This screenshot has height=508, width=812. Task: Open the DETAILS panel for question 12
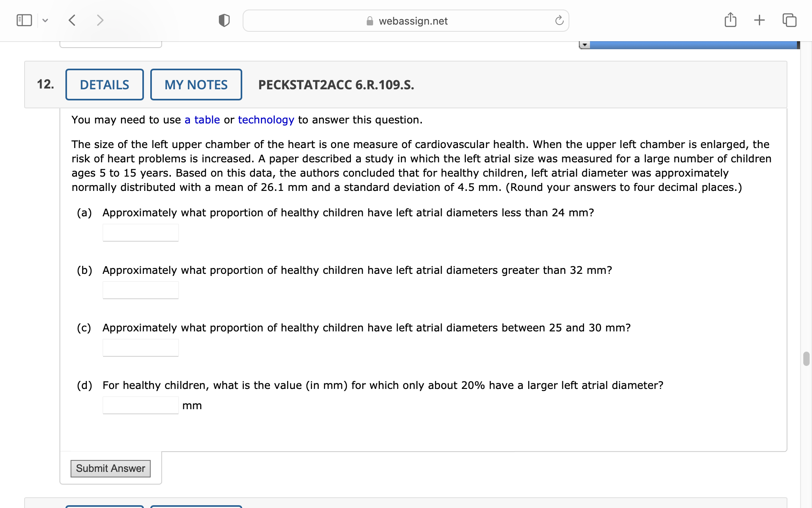tap(104, 84)
